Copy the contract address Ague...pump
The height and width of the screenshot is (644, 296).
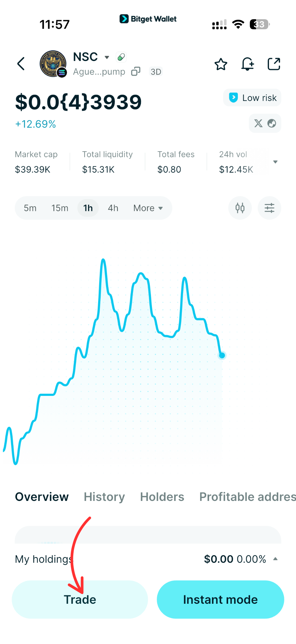click(x=136, y=72)
